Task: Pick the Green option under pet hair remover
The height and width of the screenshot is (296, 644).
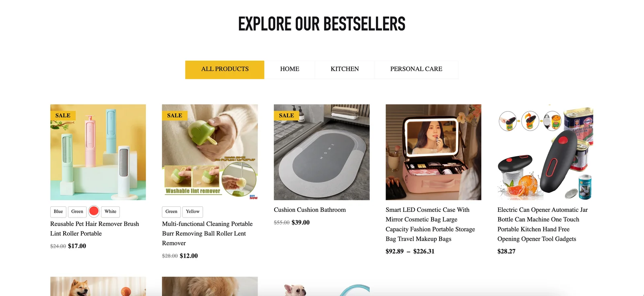Action: (77, 212)
